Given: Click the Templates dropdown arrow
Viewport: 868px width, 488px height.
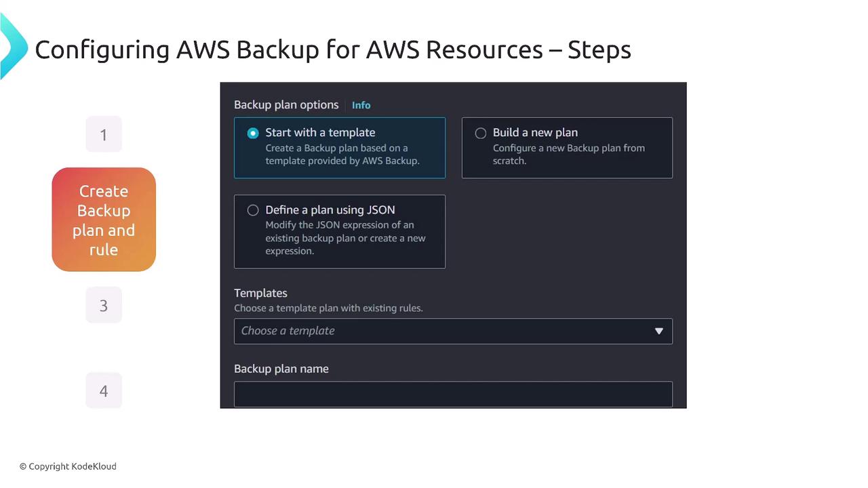Looking at the screenshot, I should (658, 331).
